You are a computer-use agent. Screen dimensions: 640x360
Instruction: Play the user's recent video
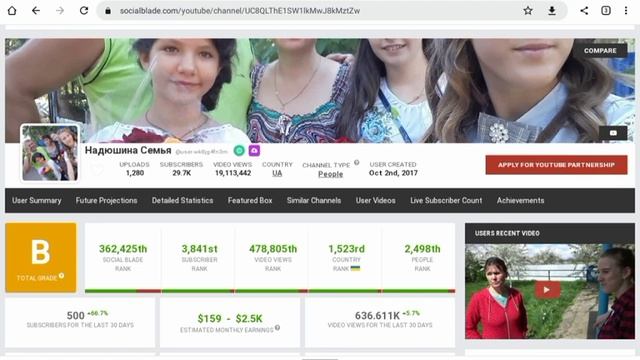point(547,290)
